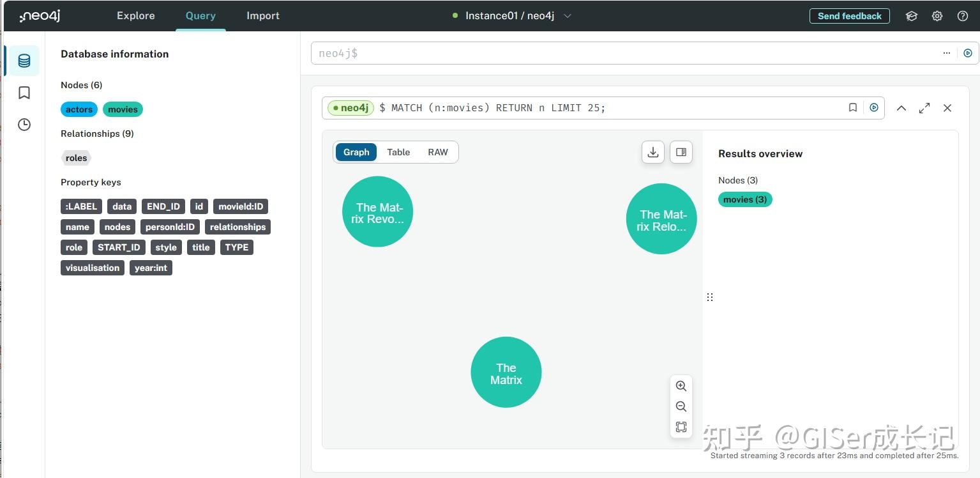Screen dimensions: 980x478
Task: Open help via the question mark icon
Action: (x=962, y=15)
